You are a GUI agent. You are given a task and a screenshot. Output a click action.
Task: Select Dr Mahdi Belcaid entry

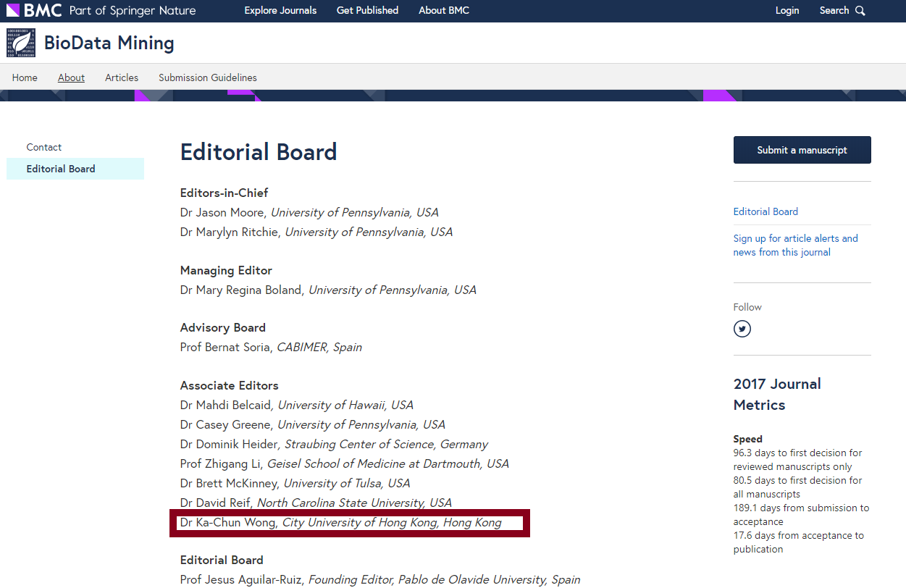[x=297, y=406]
